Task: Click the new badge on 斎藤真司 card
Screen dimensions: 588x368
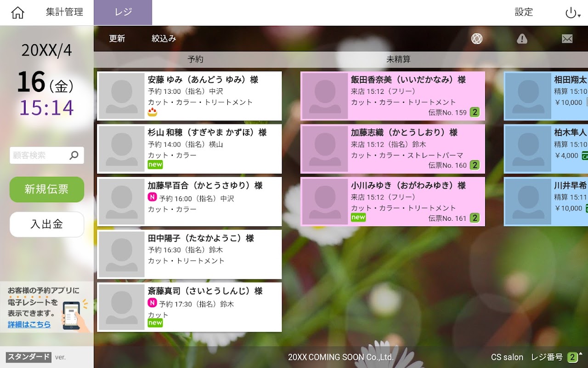Action: (x=155, y=323)
